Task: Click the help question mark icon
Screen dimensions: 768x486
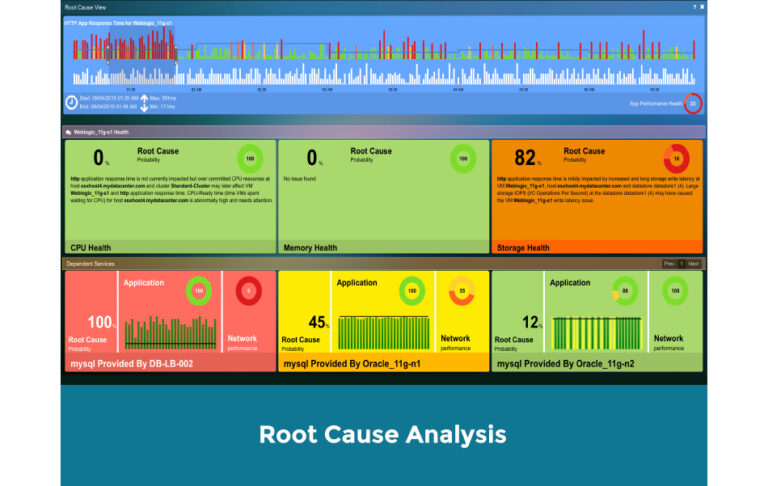Action: [x=694, y=6]
